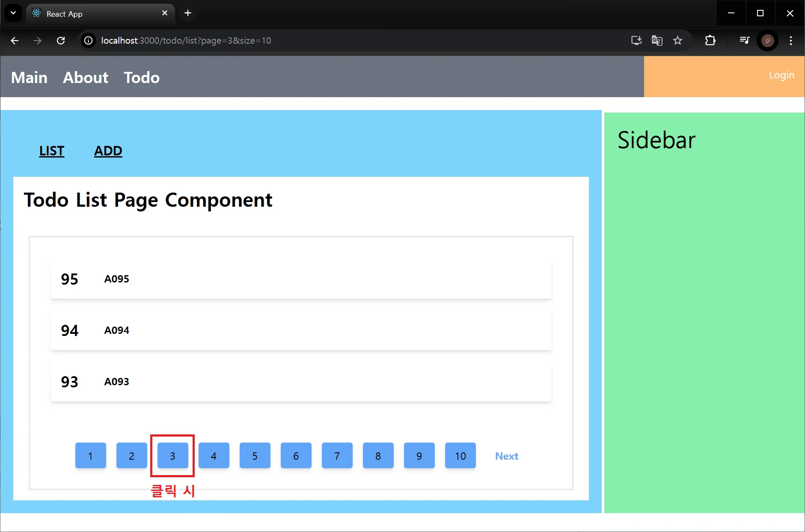
Task: Open todo item 95 A095
Action: 301,279
